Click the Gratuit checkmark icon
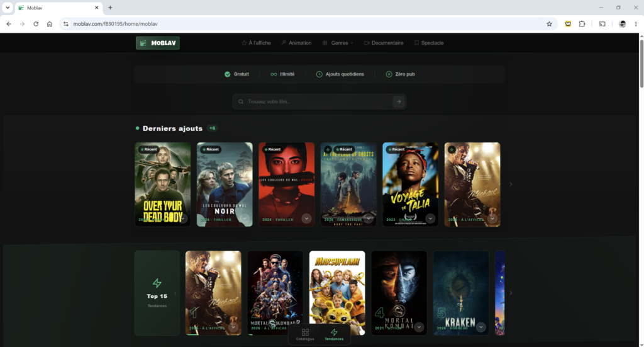644x347 pixels. pos(227,74)
